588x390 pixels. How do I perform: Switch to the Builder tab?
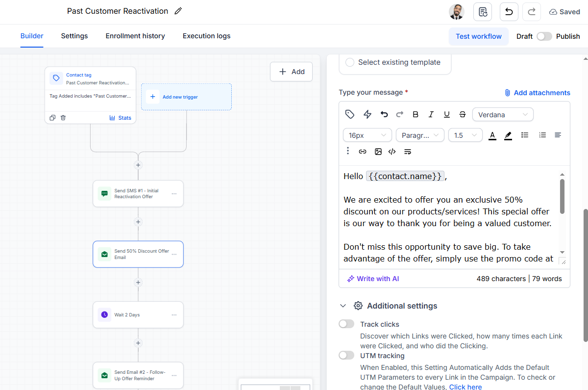click(32, 36)
